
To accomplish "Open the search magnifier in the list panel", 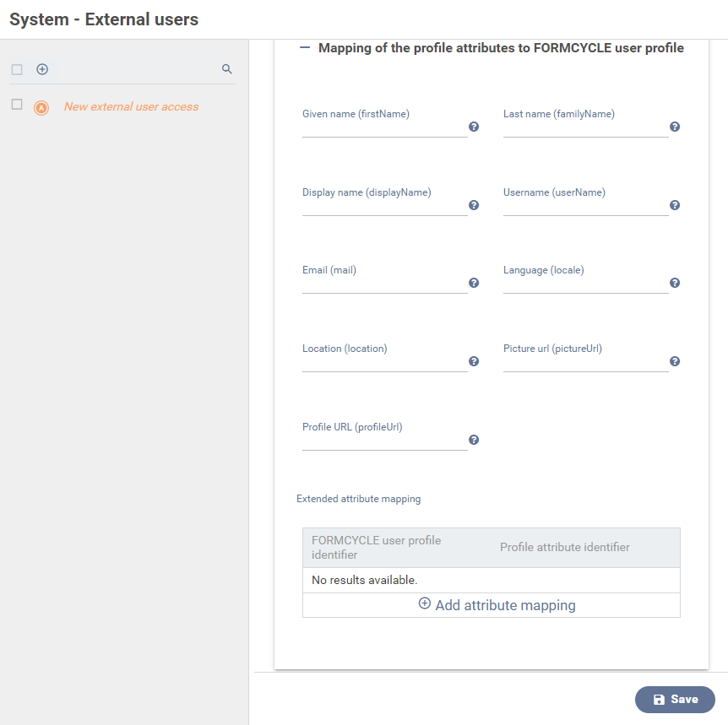I will [x=226, y=69].
